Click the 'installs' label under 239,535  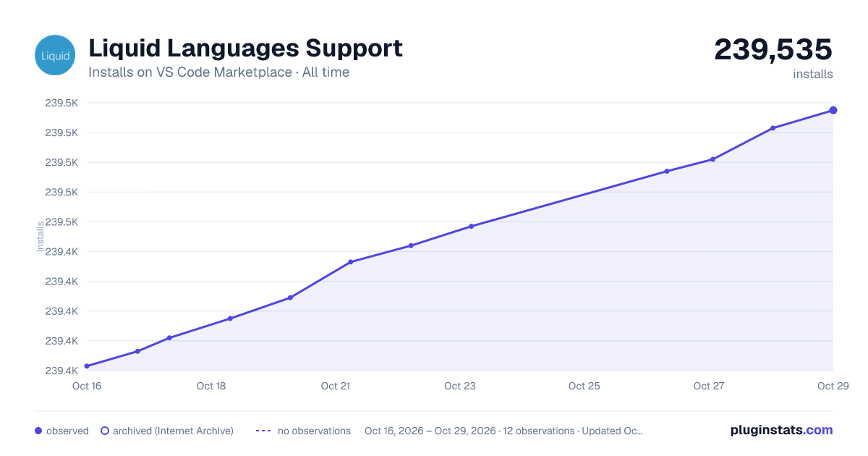[x=813, y=74]
